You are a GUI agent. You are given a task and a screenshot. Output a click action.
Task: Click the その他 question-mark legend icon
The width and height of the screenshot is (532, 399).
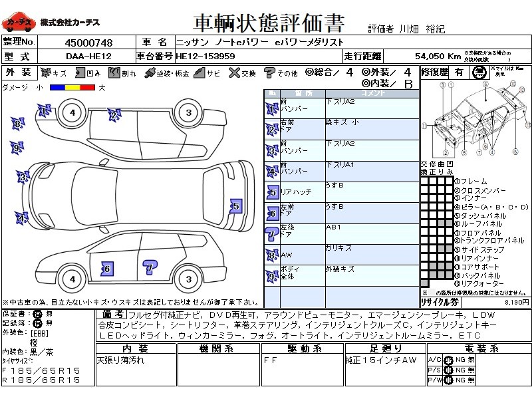pyautogui.click(x=269, y=72)
